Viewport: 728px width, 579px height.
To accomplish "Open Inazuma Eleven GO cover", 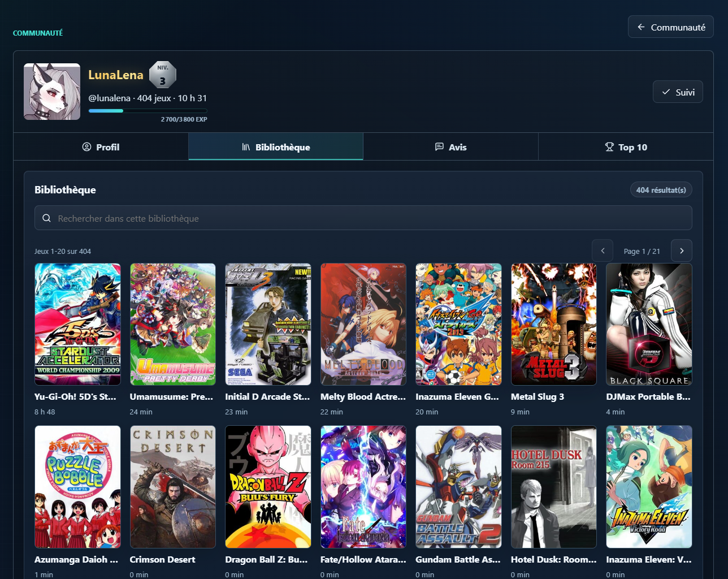I will 458,324.
